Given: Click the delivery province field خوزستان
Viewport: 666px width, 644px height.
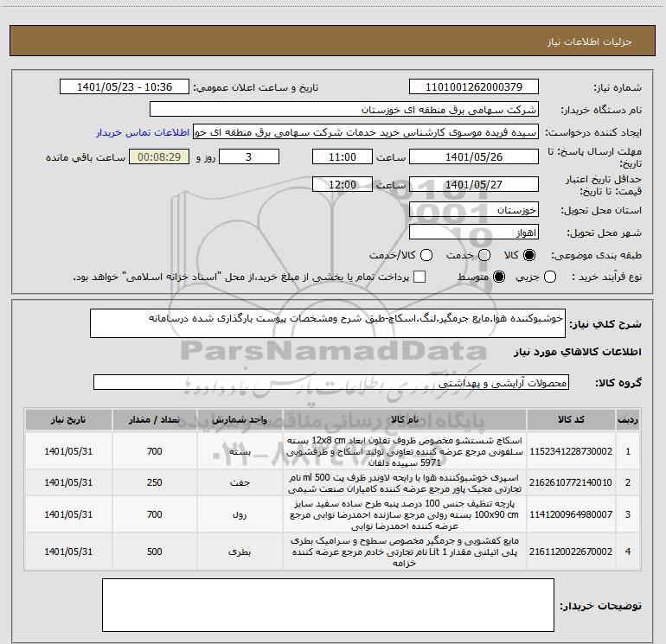Looking at the screenshot, I should tap(473, 210).
